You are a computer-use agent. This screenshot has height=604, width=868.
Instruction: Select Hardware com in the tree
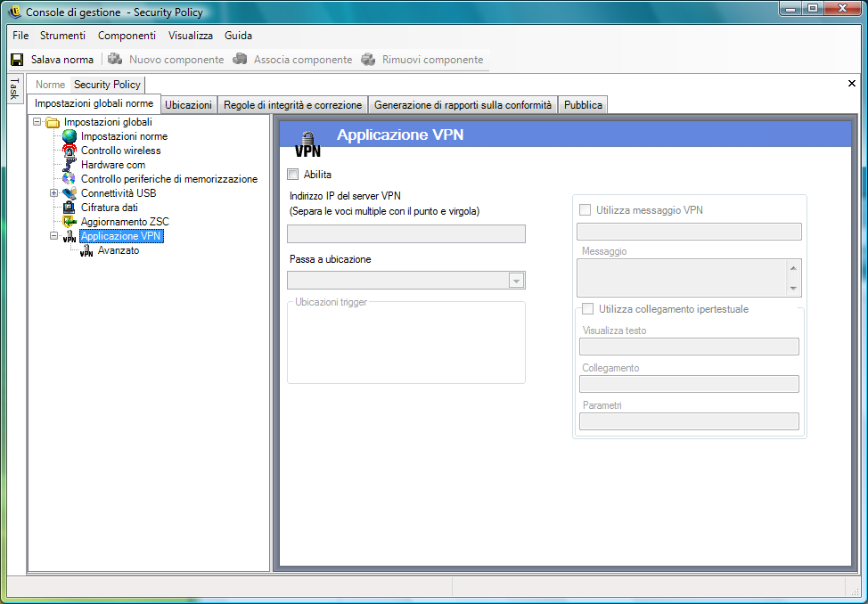click(113, 165)
